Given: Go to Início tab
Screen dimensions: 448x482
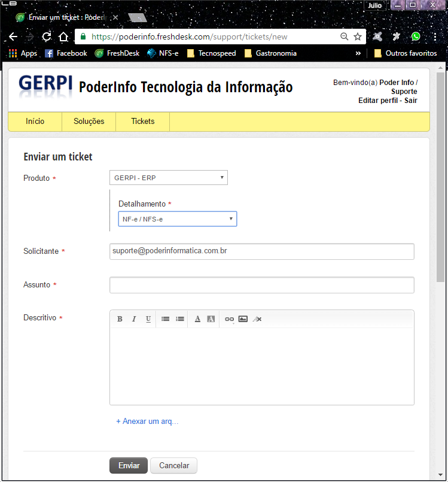Looking at the screenshot, I should point(35,122).
